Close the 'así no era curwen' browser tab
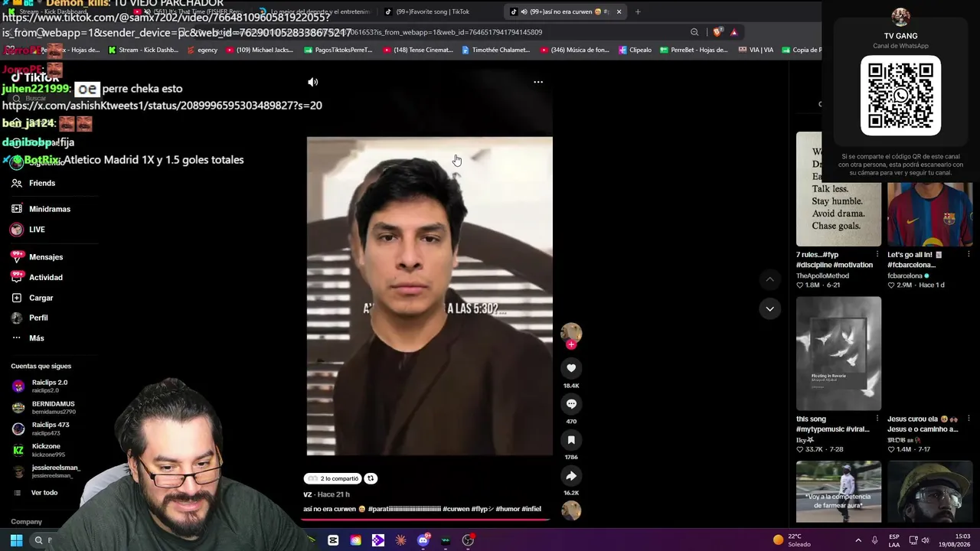Screen dimensions: 980x551 (619, 11)
